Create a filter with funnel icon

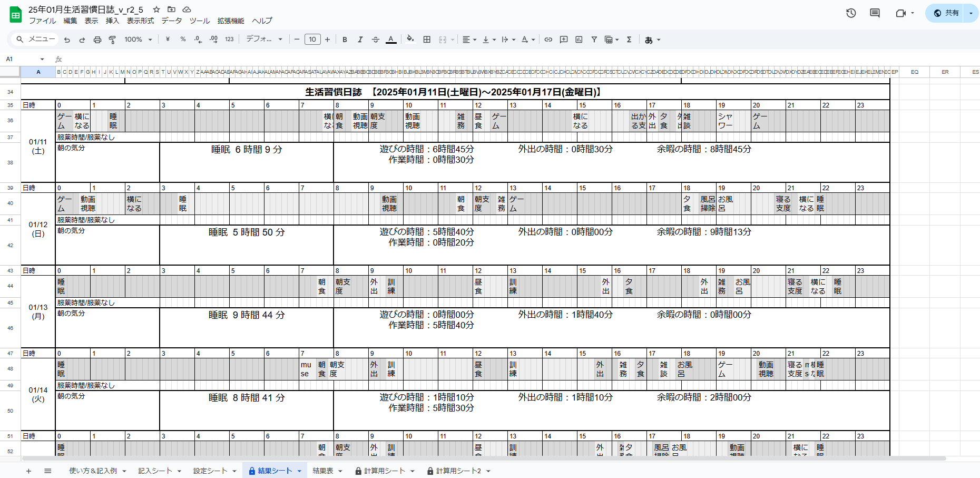click(x=594, y=40)
